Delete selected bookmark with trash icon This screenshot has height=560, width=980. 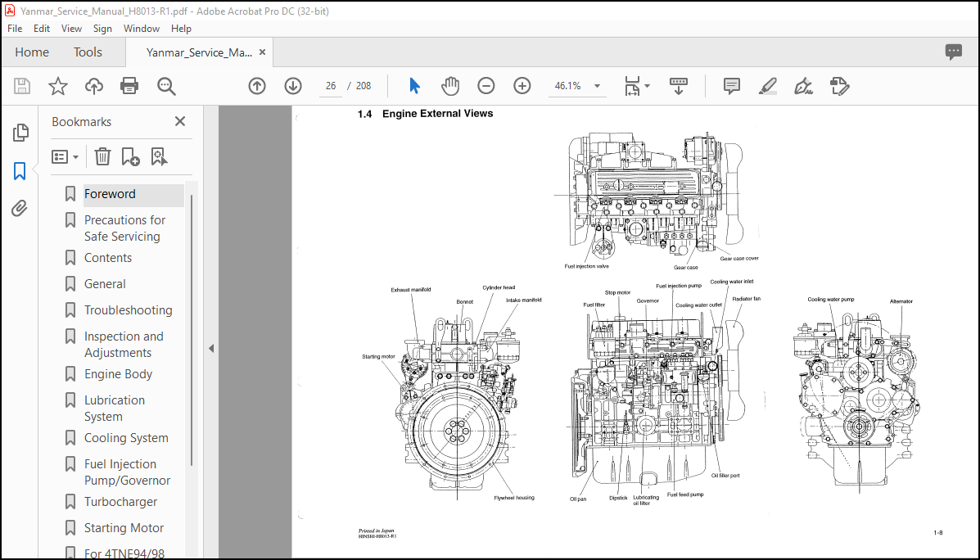pyautogui.click(x=102, y=156)
